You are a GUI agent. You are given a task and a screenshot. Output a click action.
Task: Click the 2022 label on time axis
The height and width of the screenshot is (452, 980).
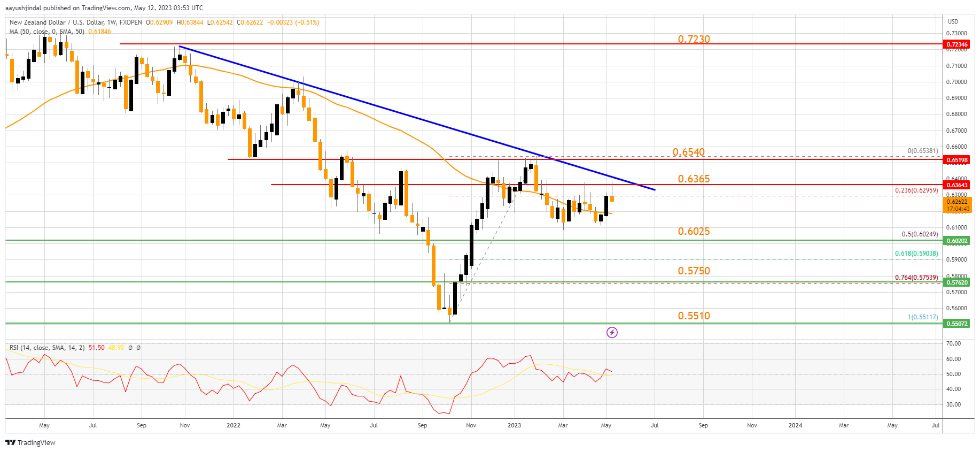(234, 426)
